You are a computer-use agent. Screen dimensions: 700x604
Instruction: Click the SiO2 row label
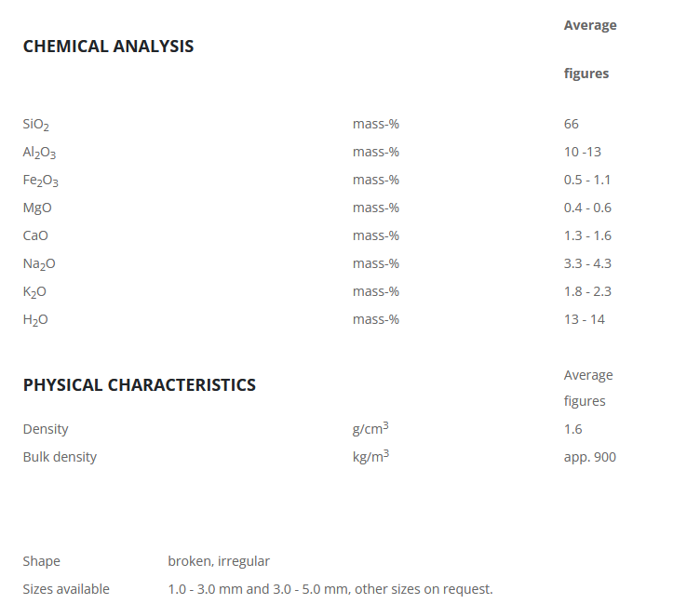click(35, 125)
